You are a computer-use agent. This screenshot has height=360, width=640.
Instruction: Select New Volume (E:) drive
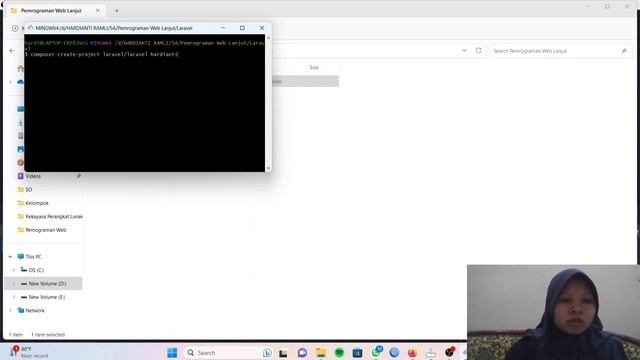tap(47, 297)
